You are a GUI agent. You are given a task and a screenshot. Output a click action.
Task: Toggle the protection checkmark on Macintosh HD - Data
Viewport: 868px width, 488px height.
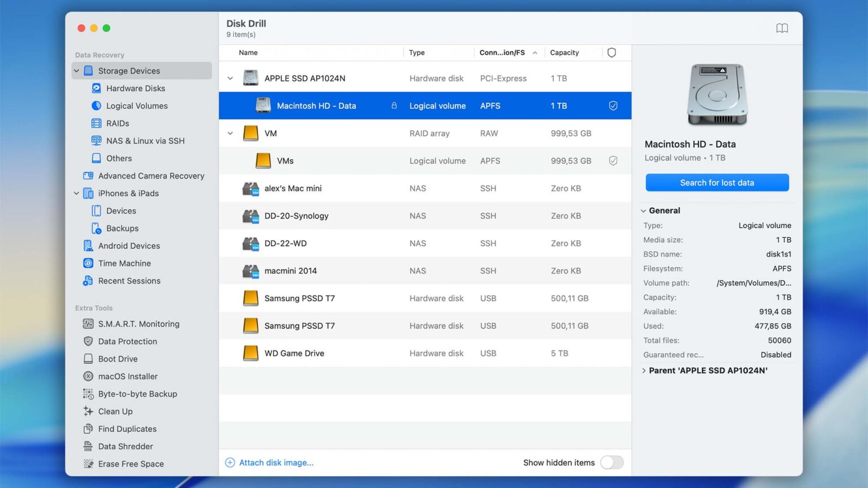[x=613, y=106]
